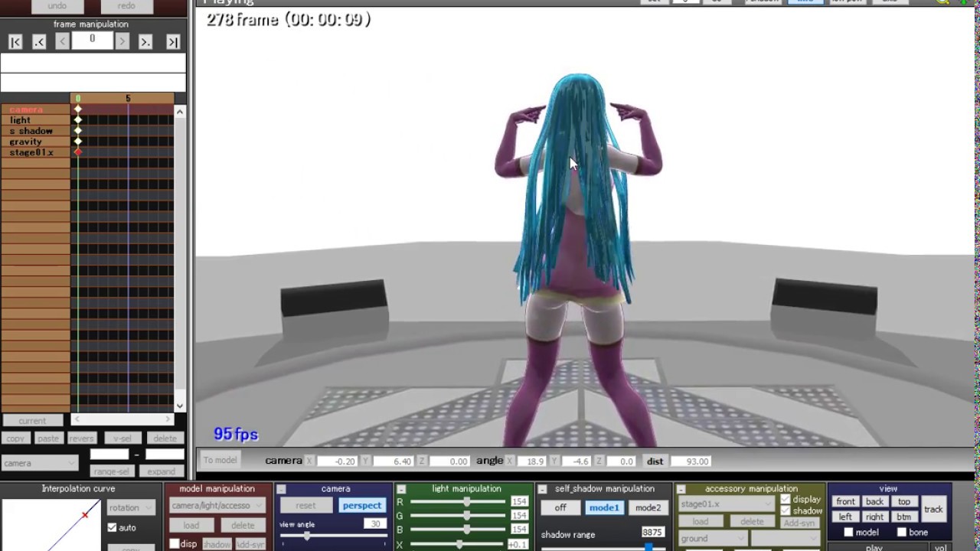Select the red stage01.x keyframe diamond
Viewport: 980px width, 551px height.
point(78,152)
